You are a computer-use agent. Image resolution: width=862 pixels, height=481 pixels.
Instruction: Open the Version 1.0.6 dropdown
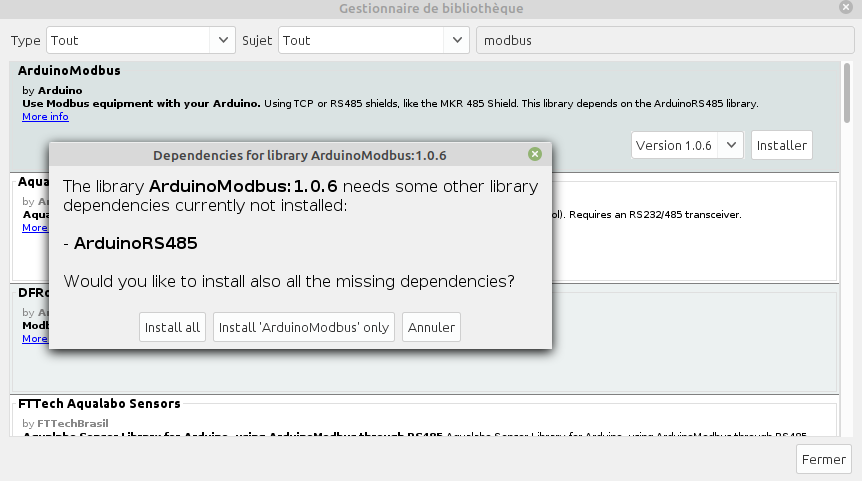coord(687,145)
